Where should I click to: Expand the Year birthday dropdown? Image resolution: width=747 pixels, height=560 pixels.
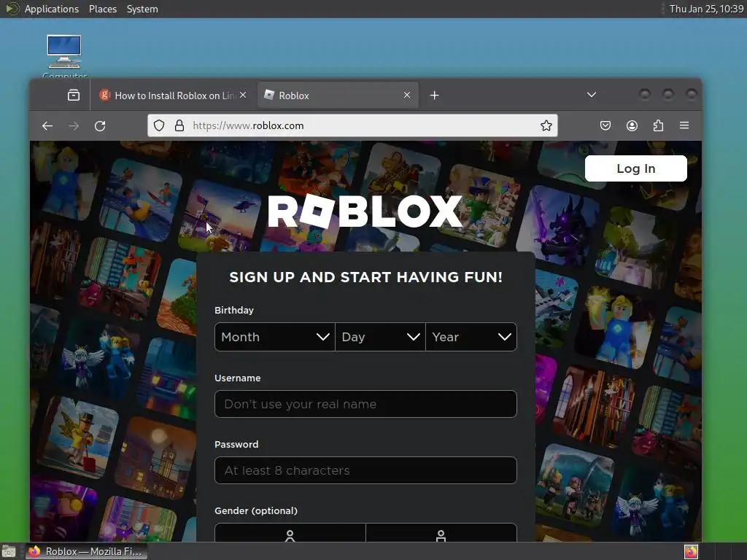(471, 337)
